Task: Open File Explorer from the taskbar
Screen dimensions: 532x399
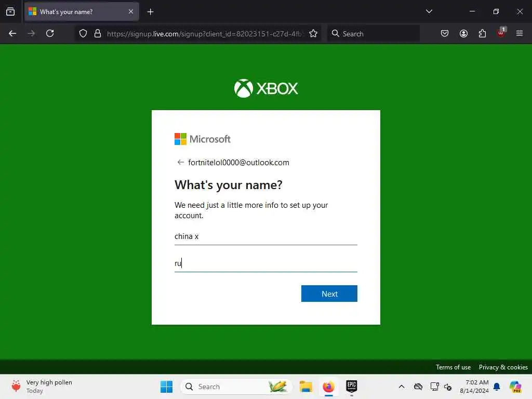Action: coord(305,387)
